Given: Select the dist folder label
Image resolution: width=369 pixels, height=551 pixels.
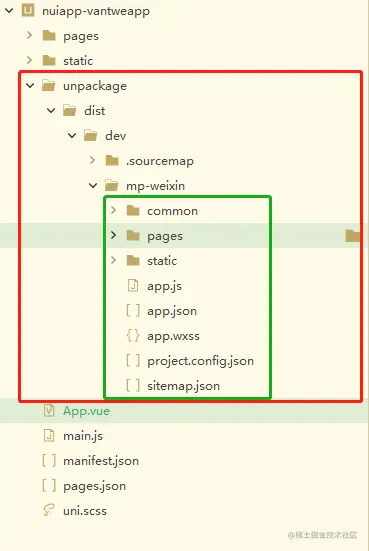Looking at the screenshot, I should point(95,111).
